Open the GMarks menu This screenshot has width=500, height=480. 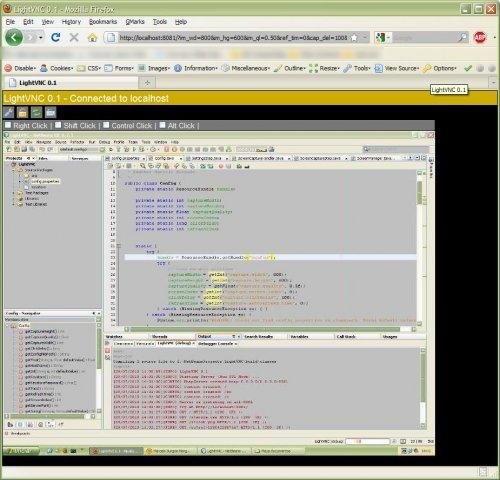[x=135, y=22]
